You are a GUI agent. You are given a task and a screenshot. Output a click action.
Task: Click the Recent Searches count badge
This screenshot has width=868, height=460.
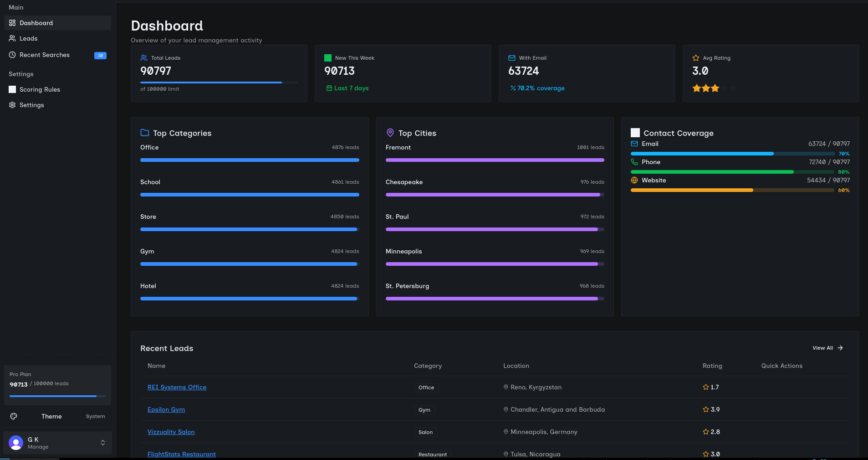click(x=100, y=56)
